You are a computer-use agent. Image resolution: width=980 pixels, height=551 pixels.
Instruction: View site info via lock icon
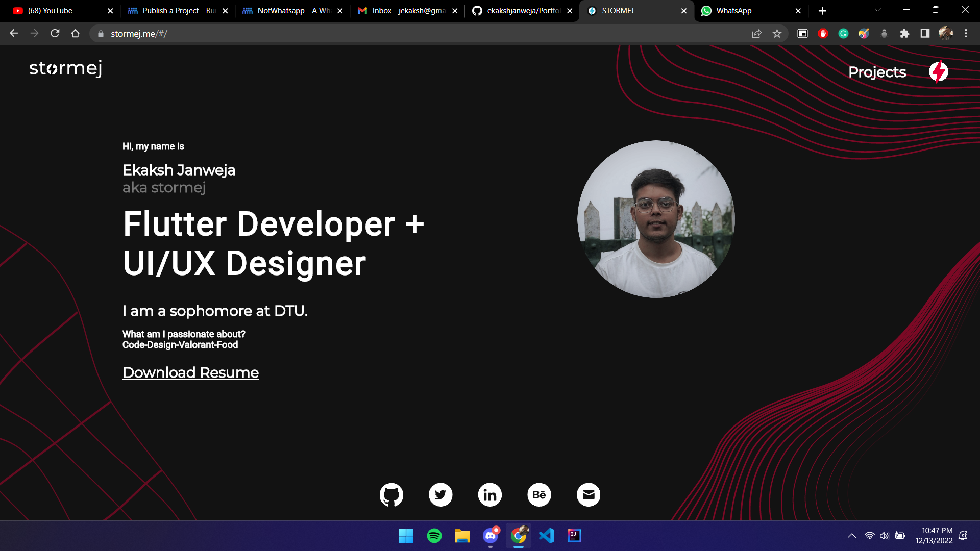(101, 34)
